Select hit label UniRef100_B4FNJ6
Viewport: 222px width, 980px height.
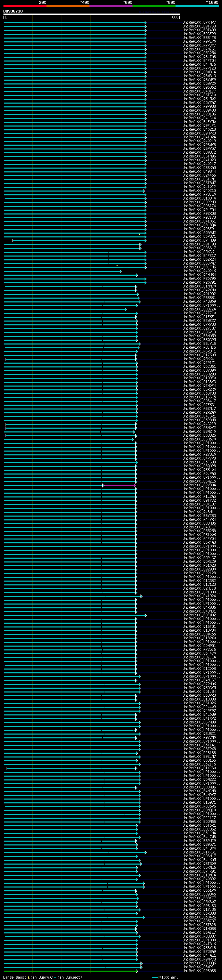199,64
